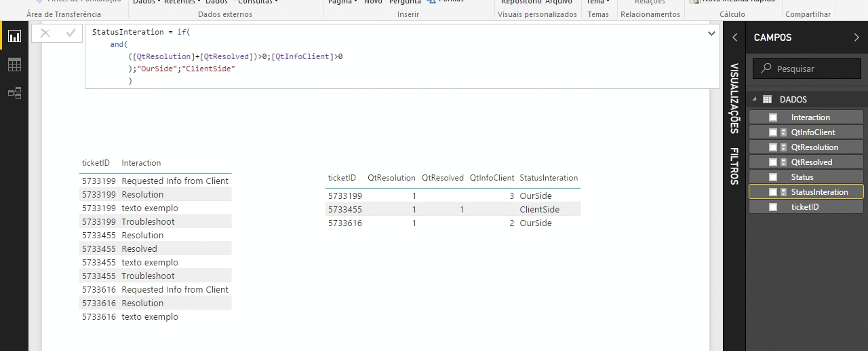
Task: Tick the Status field checkbox
Action: click(x=773, y=177)
